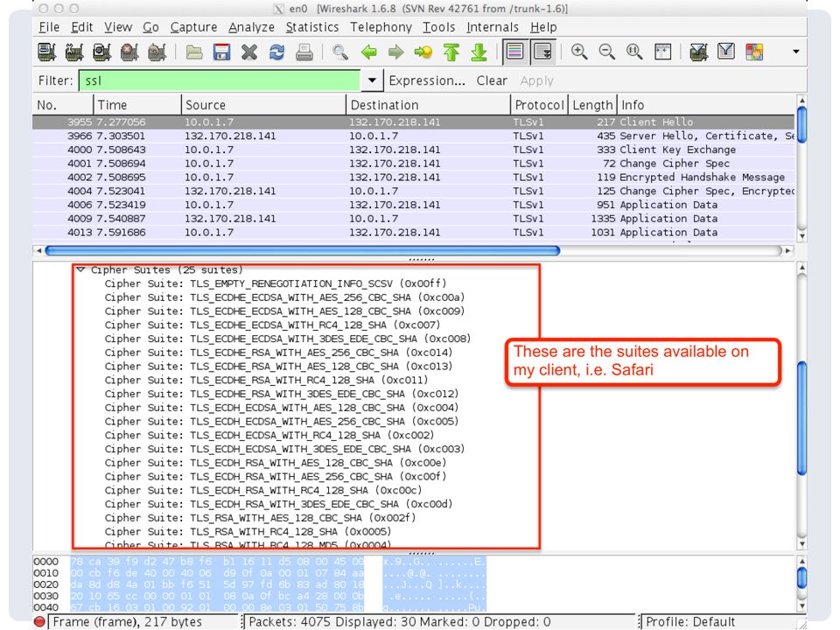The height and width of the screenshot is (630, 840).
Task: Sort by Protocol column header
Action: coord(540,105)
